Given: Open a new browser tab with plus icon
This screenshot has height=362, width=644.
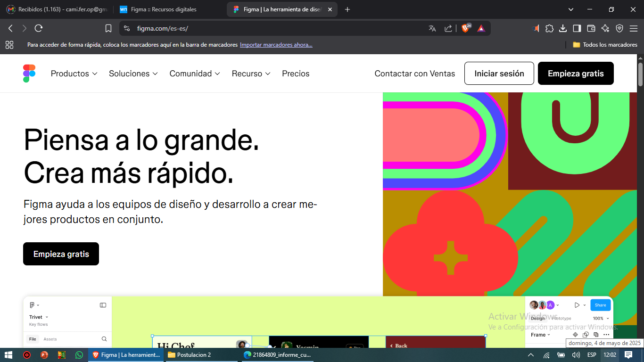Looking at the screenshot, I should coord(347,9).
